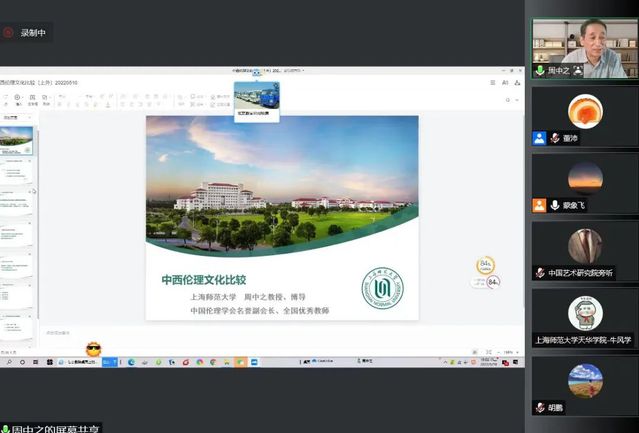Click the Windows Start button on the taskbar
The height and width of the screenshot is (433, 639).
[x=7, y=362]
